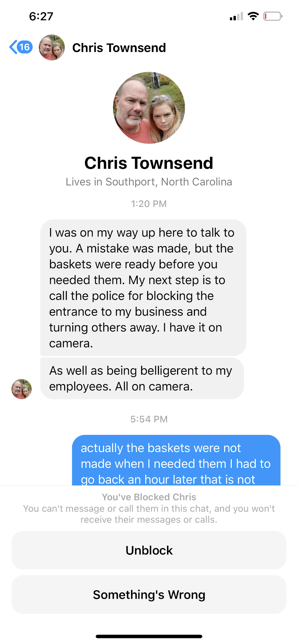Tap the Wi-Fi status icon
Viewport: 298px width, 644px height.
point(253,16)
